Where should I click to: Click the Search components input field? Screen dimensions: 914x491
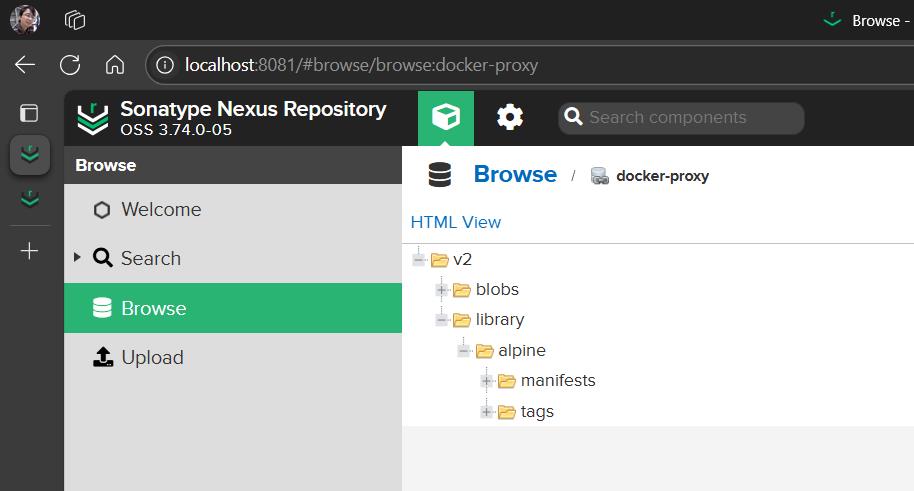click(690, 118)
